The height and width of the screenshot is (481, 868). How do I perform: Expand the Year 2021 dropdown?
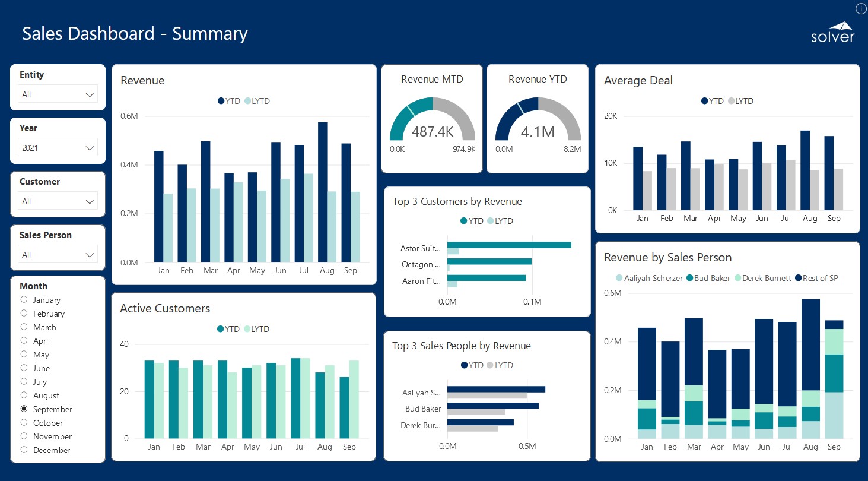coord(58,148)
